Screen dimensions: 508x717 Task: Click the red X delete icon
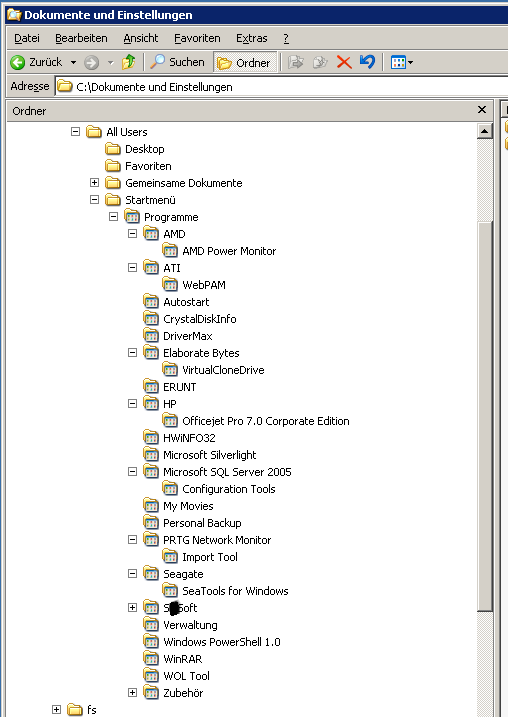click(344, 62)
